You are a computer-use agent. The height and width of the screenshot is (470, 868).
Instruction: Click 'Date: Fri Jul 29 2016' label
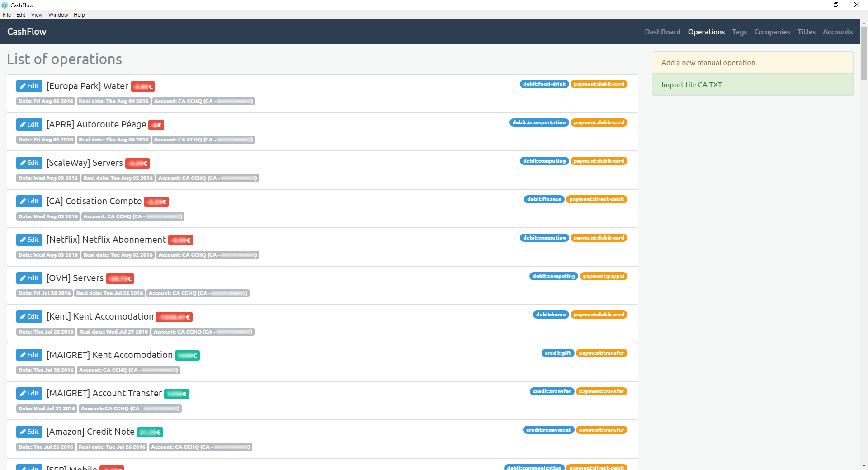pyautogui.click(x=44, y=293)
